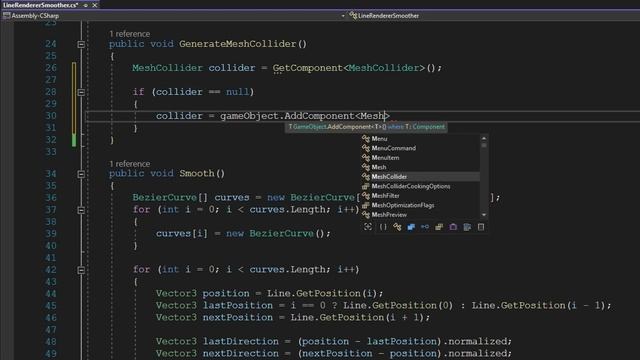
Task: Click gameObject on line 30
Action: point(249,116)
